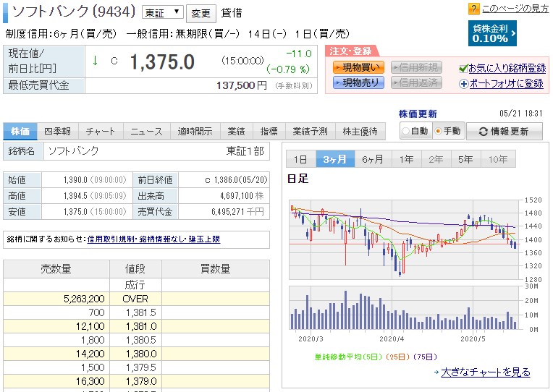Viewport: 553px width, 392px height.
Task: Switch to the 指標 tab
Action: pyautogui.click(x=269, y=132)
